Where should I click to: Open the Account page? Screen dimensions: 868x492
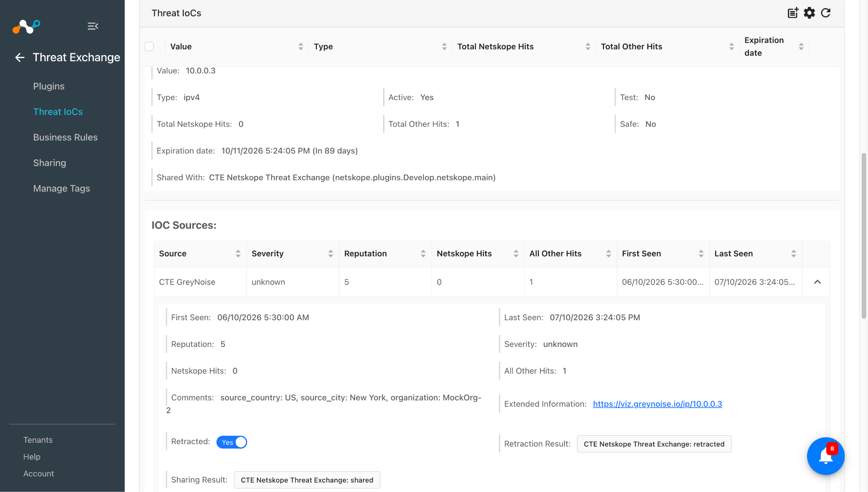[x=39, y=474]
